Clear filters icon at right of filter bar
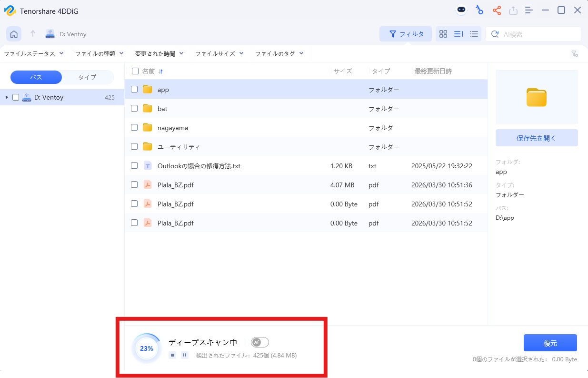588x378 pixels. tap(575, 54)
